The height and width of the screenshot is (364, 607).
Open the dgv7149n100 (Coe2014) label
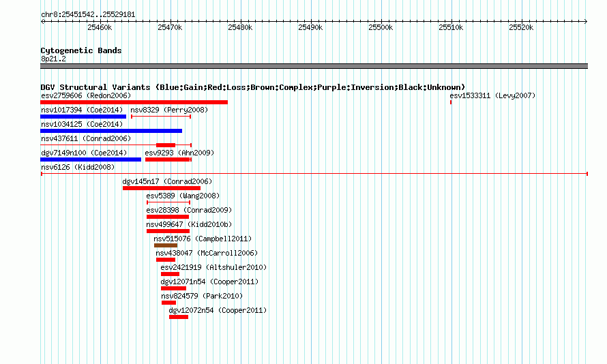[84, 153]
